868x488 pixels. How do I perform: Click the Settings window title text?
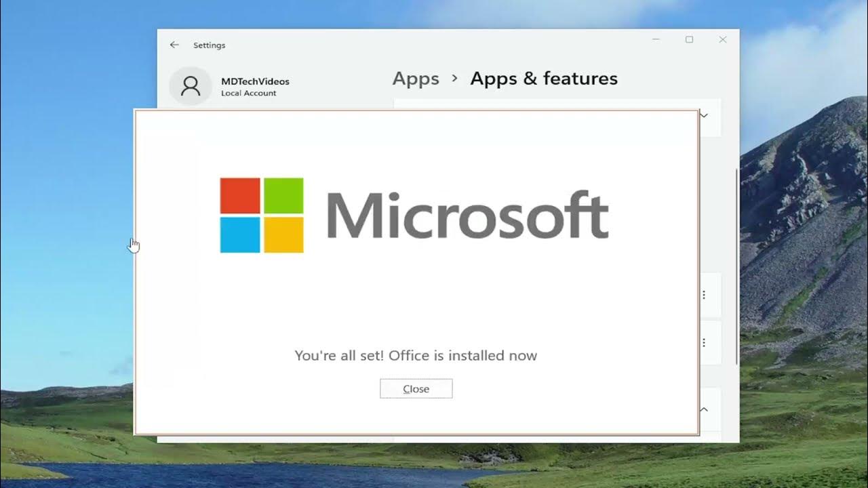coord(209,45)
